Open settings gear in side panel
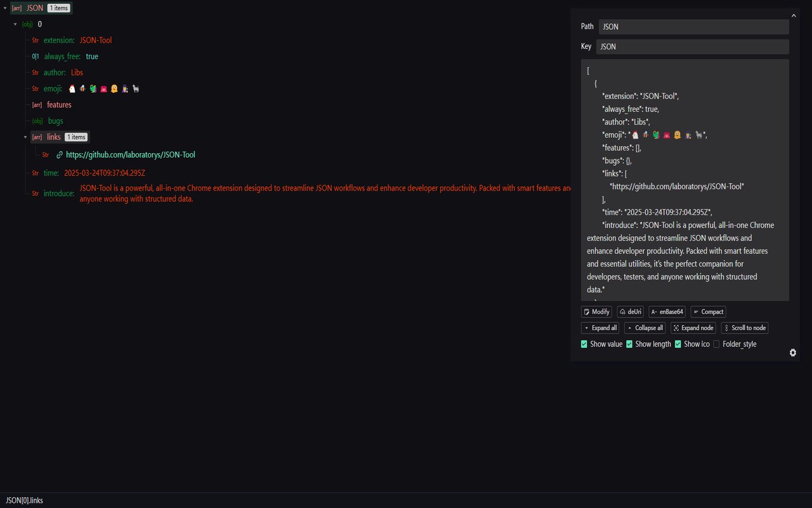Screen dimensions: 812x508 point(792,352)
